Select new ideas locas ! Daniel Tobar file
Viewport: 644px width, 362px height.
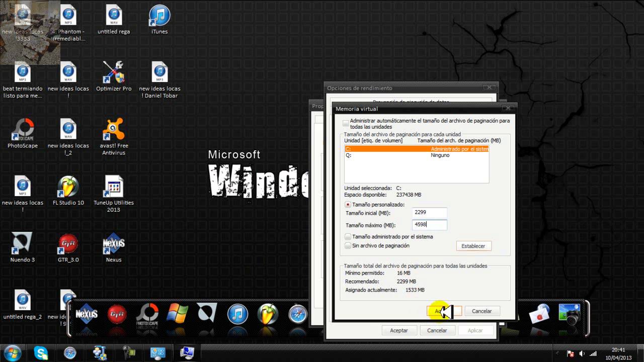coord(159,80)
